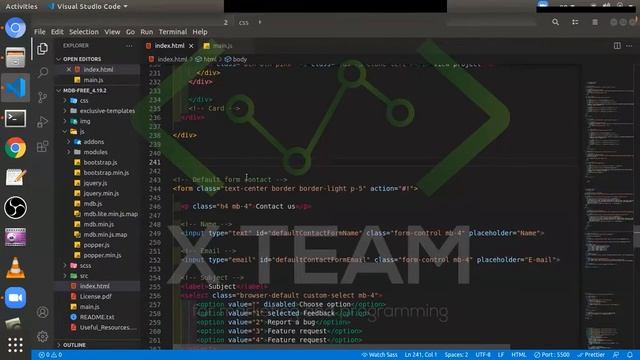The image size is (640, 360).
Task: Change indentation via Spaces: 2
Action: point(456,355)
